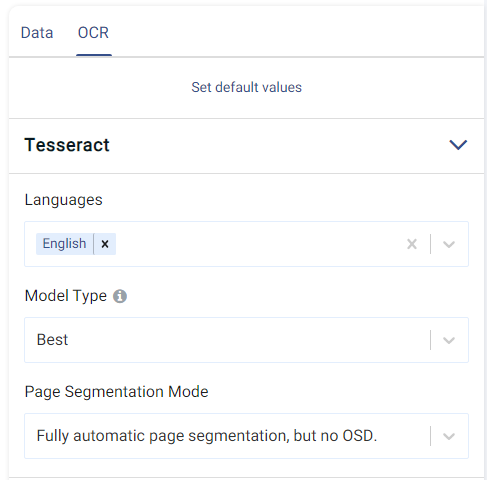Click the Languages field label
The image size is (487, 480).
(x=64, y=200)
